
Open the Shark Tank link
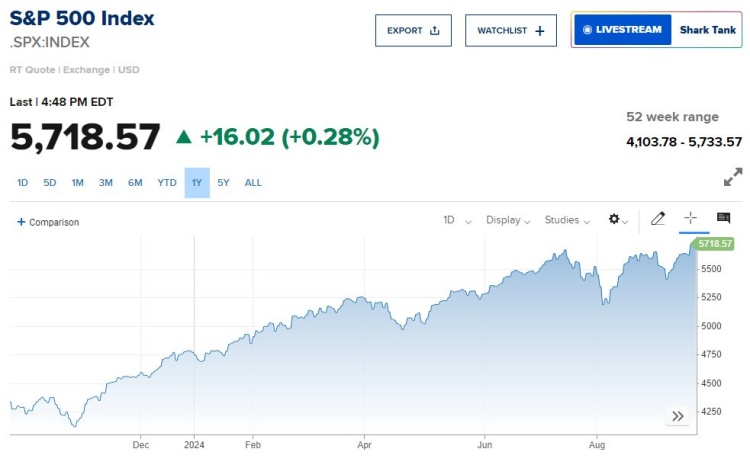[707, 30]
